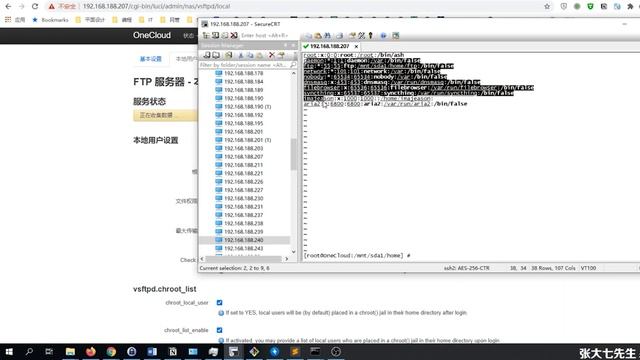Click the red Disconnect icon in SecureCRT toolbar
640x360 pixels.
pos(234,36)
